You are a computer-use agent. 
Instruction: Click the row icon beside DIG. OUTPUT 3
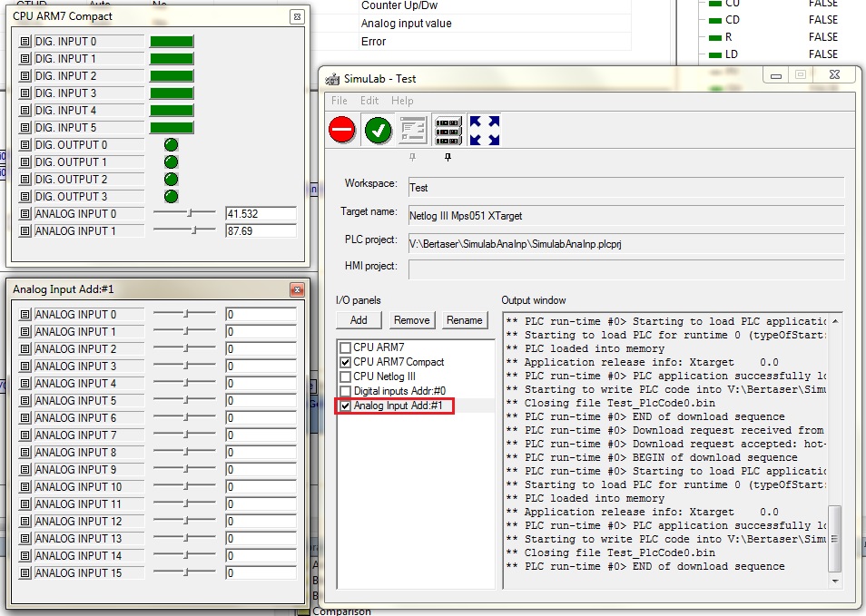tap(25, 197)
